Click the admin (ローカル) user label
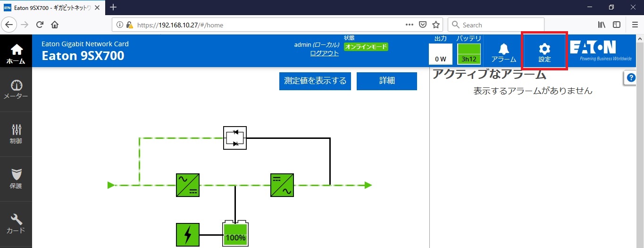This screenshot has height=248, width=644. [x=317, y=44]
